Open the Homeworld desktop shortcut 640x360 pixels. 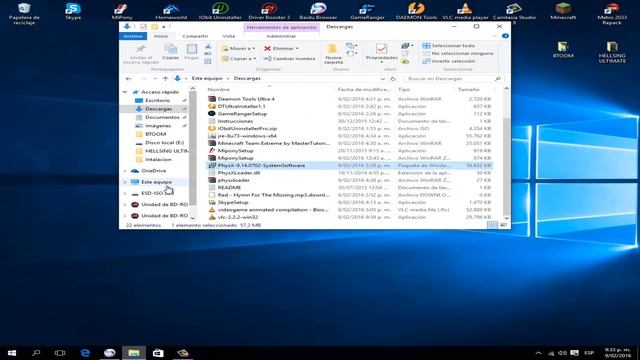click(x=171, y=11)
